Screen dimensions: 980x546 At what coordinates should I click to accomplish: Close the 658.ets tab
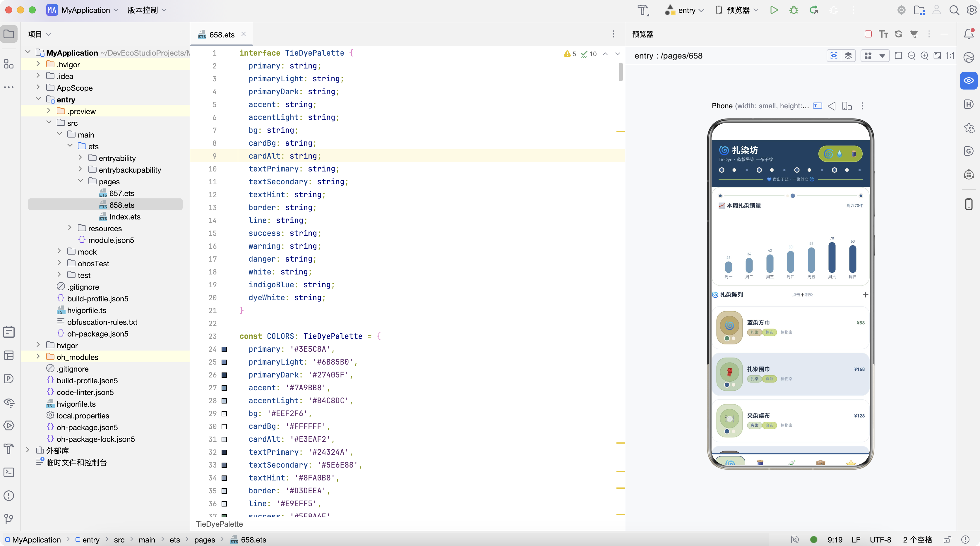coord(244,34)
